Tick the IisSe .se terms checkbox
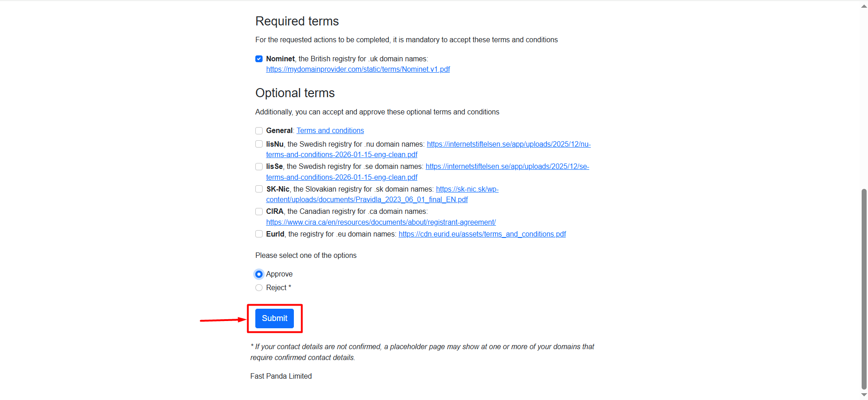 (x=259, y=167)
